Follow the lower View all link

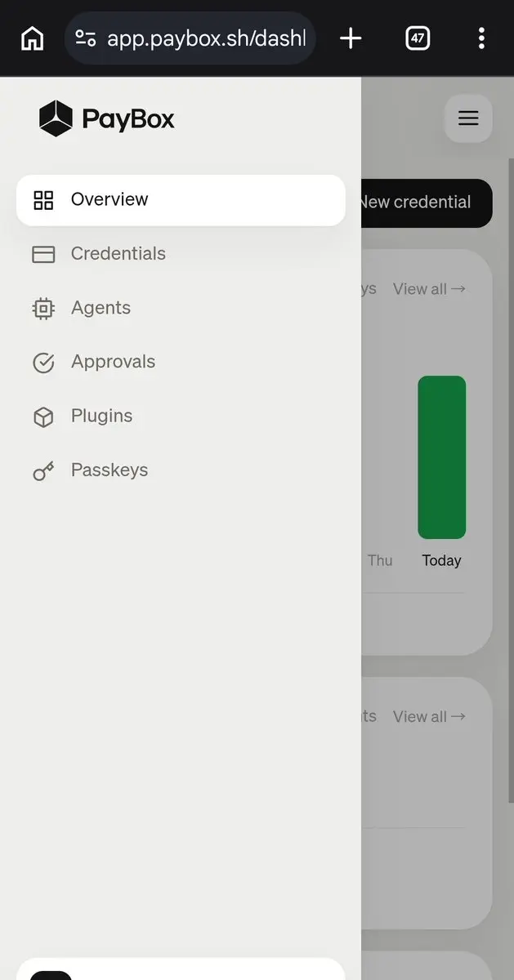[x=429, y=717]
